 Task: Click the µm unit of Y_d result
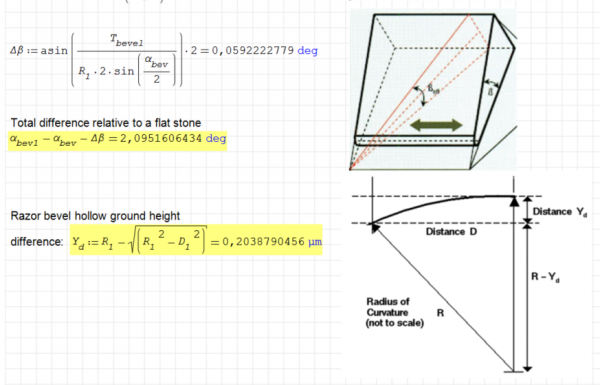pos(315,242)
